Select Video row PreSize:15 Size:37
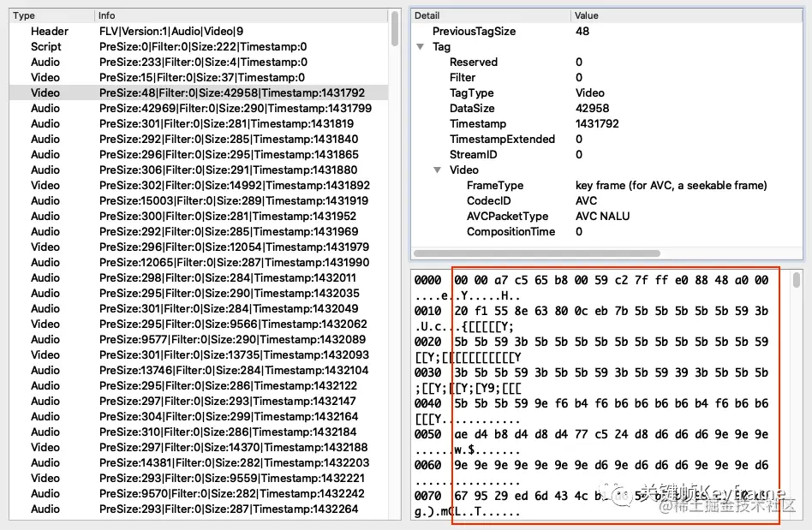The width and height of the screenshot is (812, 530). [199, 78]
